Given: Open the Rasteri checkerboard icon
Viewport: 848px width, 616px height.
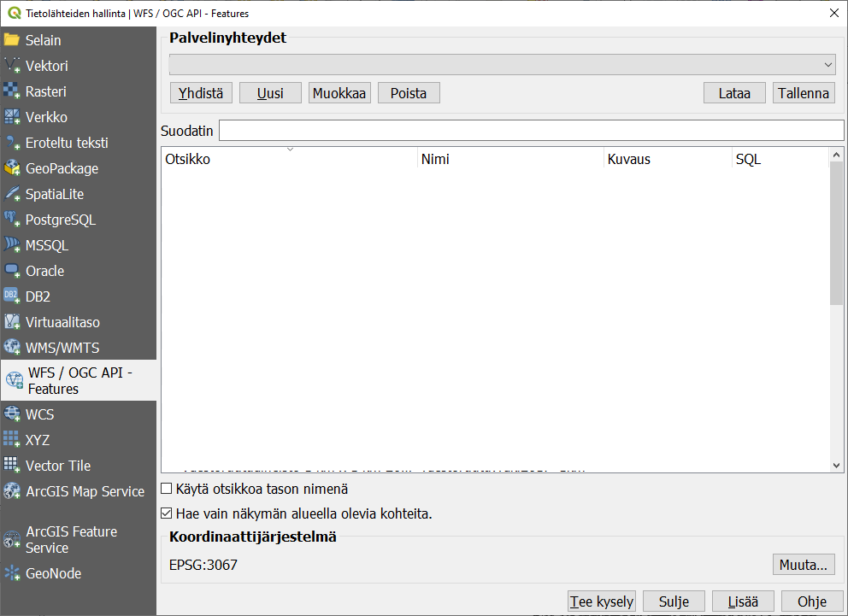Looking at the screenshot, I should (12, 91).
